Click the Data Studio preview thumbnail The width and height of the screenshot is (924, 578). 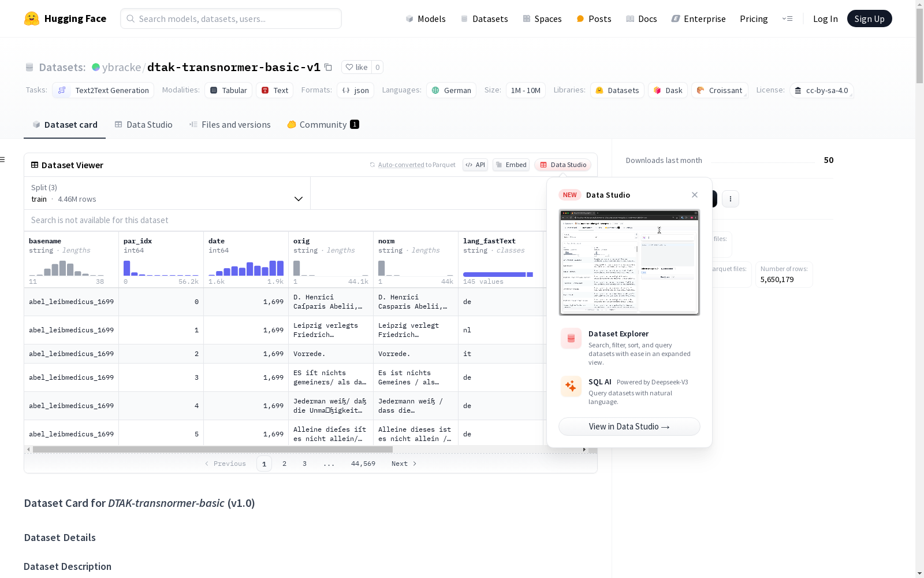coord(629,262)
